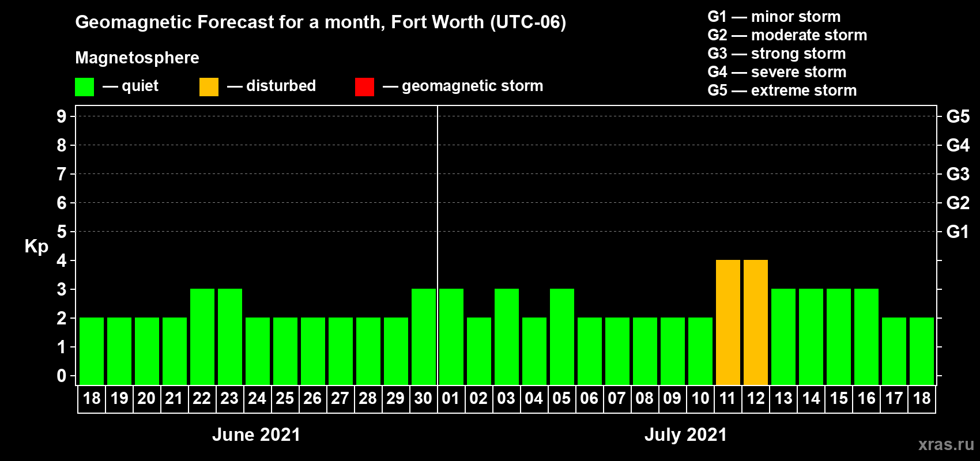Click the 'G5 — extreme storm' legend line
The width and height of the screenshot is (980, 461).
782,90
